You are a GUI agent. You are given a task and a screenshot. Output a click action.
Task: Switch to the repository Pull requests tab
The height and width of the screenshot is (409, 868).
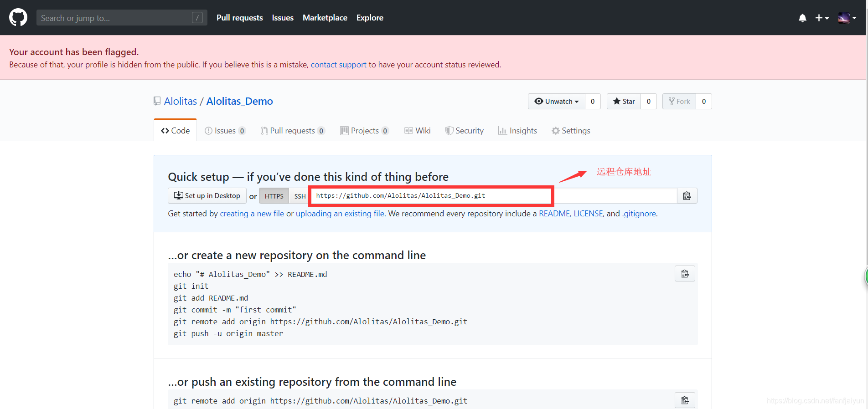coord(293,131)
